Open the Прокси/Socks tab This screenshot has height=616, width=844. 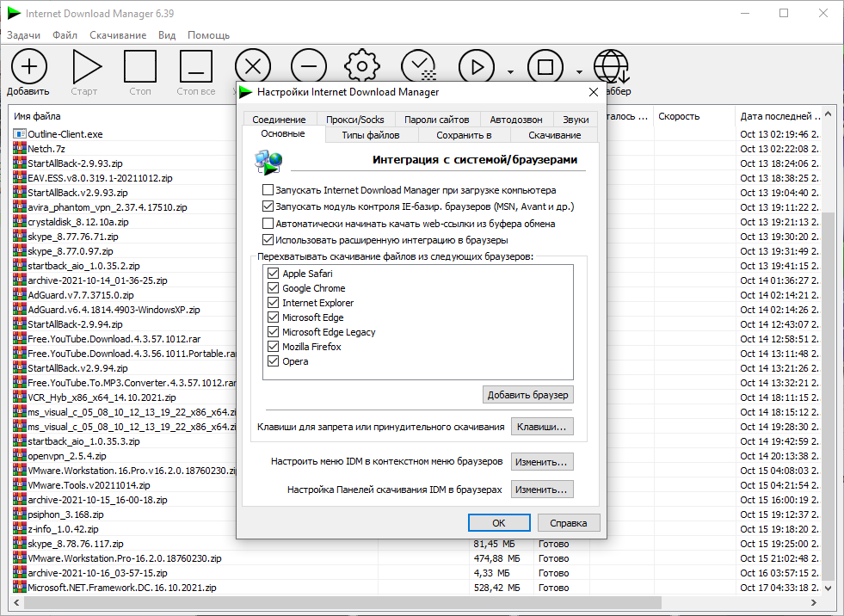click(356, 120)
